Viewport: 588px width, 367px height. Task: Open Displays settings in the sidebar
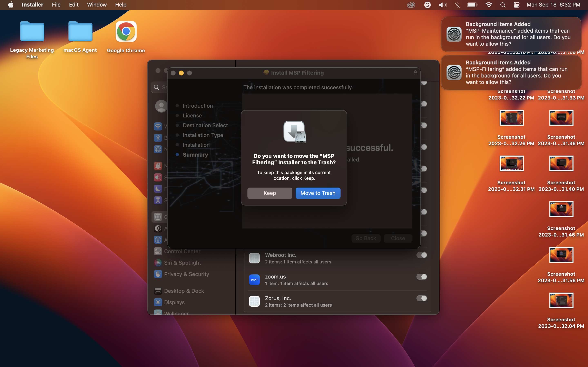174,302
